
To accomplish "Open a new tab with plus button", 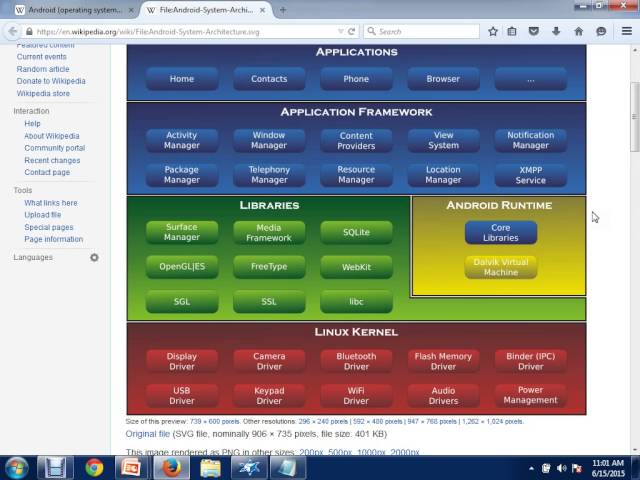I will tap(283, 10).
